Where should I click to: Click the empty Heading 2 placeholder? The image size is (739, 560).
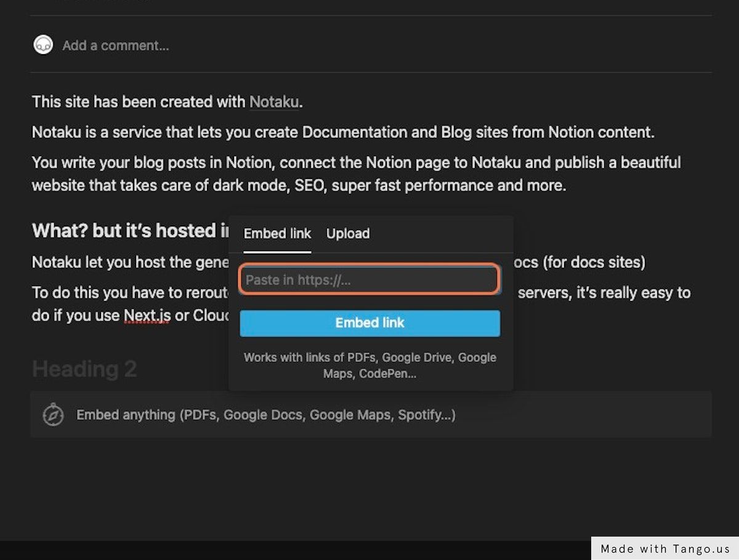pos(84,369)
